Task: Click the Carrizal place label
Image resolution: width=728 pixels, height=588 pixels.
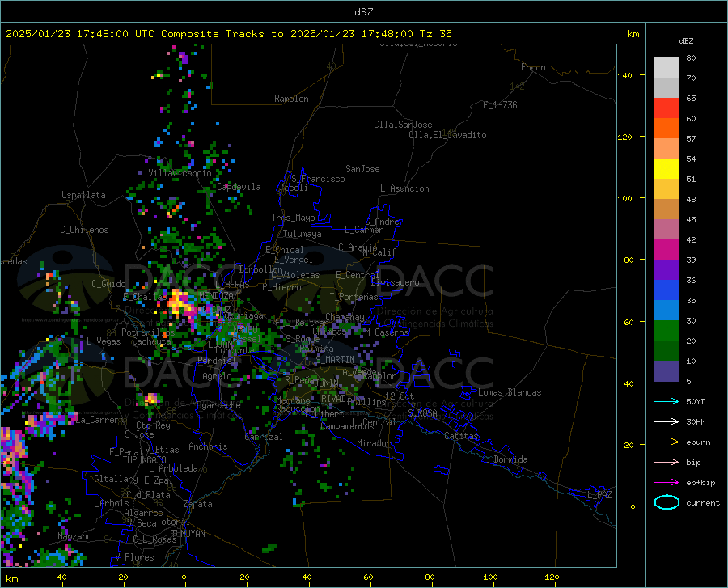Action: (x=264, y=437)
